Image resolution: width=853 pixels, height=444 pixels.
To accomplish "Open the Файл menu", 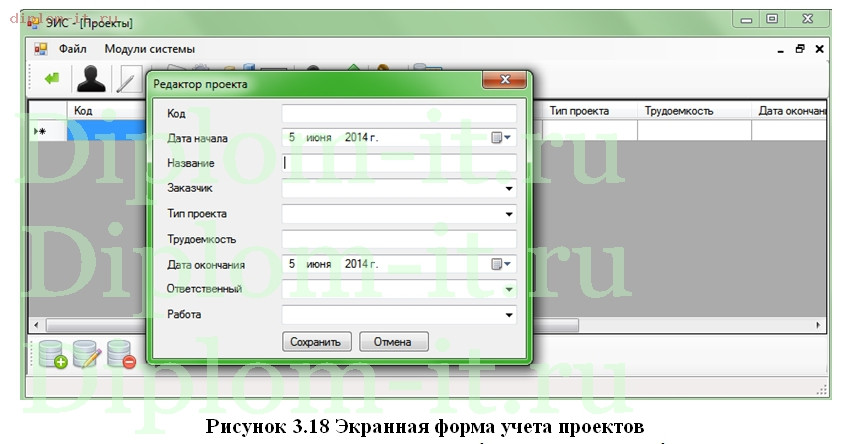I will [x=72, y=49].
